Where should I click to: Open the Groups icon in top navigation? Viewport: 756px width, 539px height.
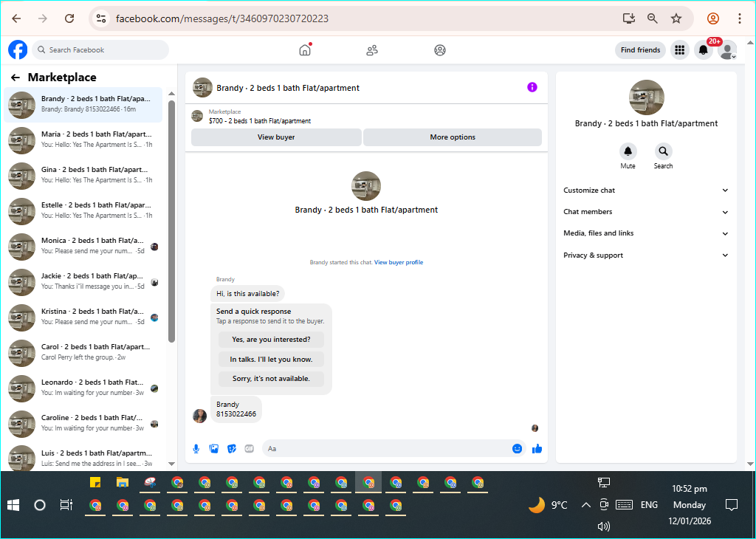point(440,50)
